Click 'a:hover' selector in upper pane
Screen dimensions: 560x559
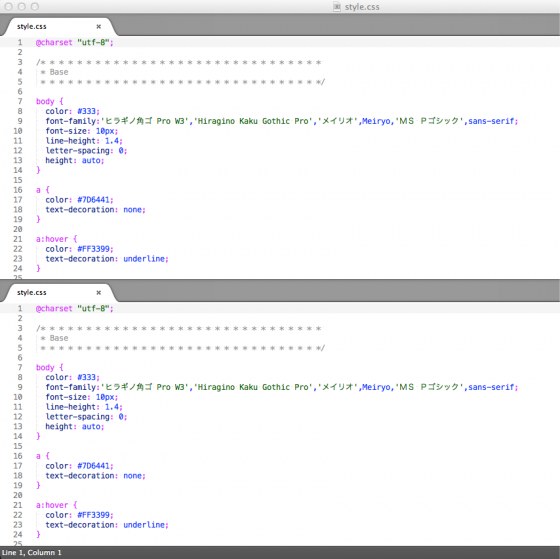tap(52, 239)
